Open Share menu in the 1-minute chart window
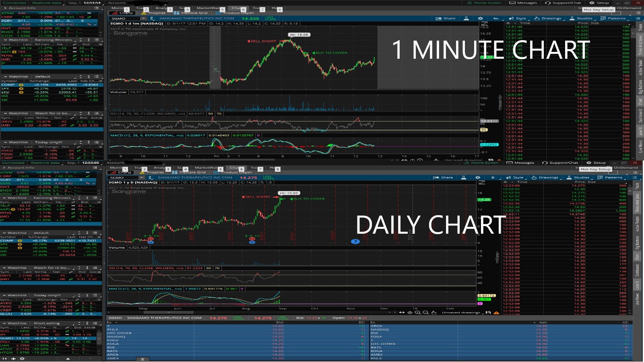Viewport: 644px width, 362px height. click(x=446, y=19)
